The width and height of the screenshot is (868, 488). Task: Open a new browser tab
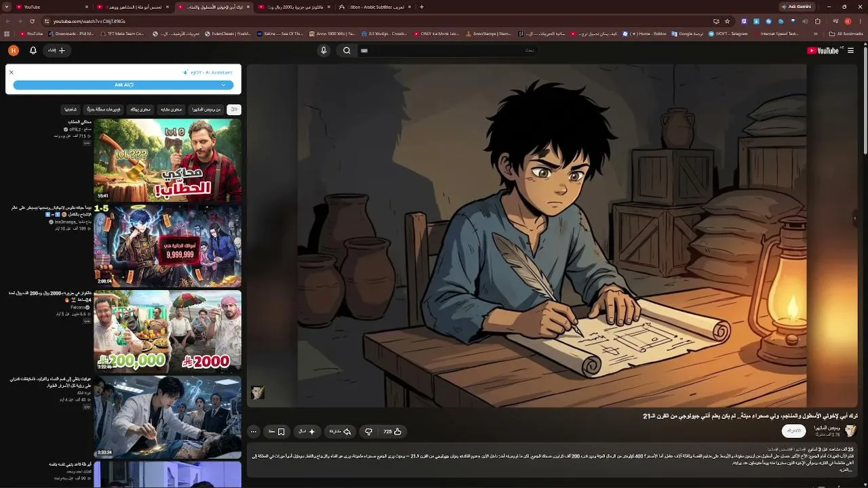click(422, 7)
